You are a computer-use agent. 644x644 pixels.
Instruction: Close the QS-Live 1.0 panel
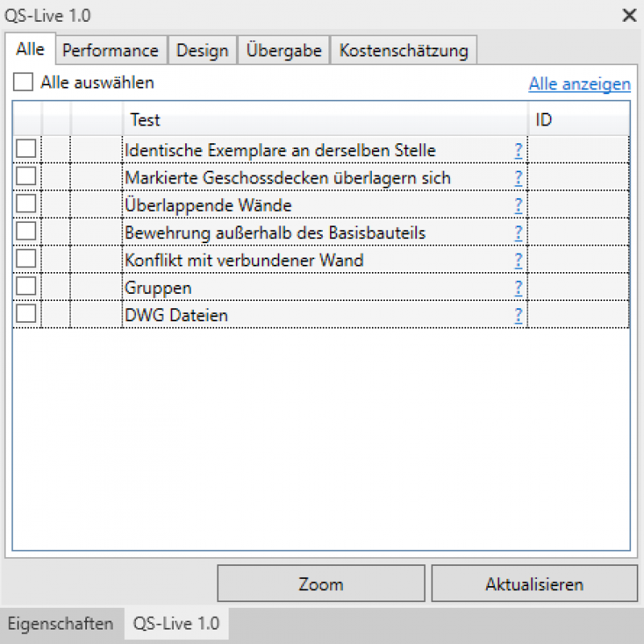(x=629, y=14)
